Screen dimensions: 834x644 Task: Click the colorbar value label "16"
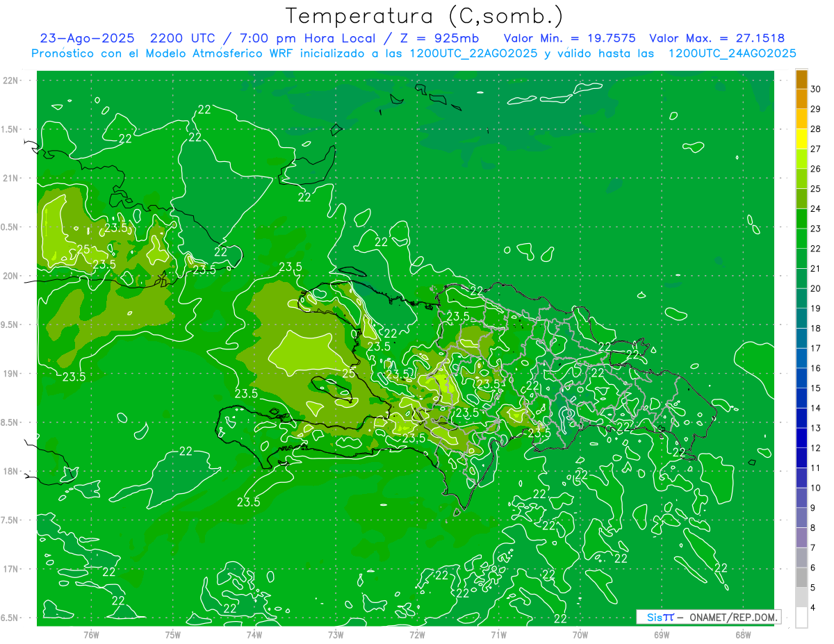tap(816, 368)
